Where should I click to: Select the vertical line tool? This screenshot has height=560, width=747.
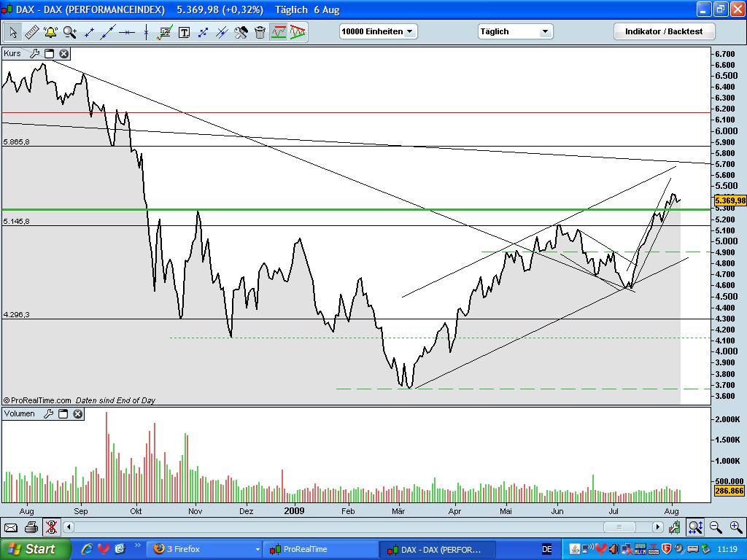(146, 32)
